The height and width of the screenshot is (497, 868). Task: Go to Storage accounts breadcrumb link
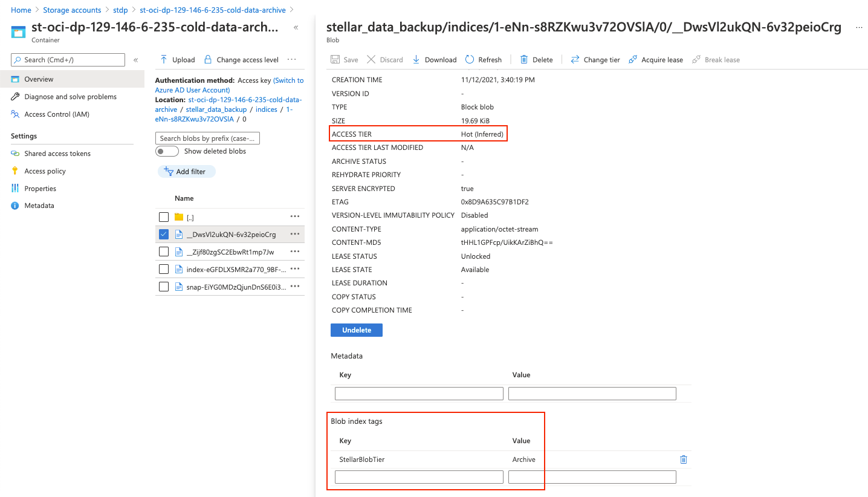[72, 10]
